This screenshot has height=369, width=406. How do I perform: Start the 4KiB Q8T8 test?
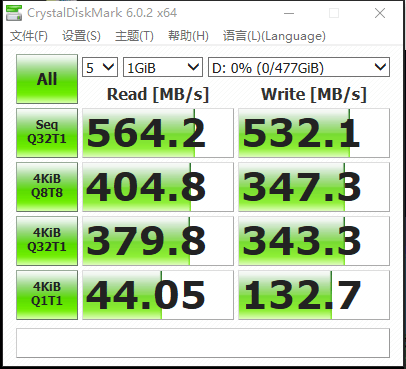(x=47, y=187)
